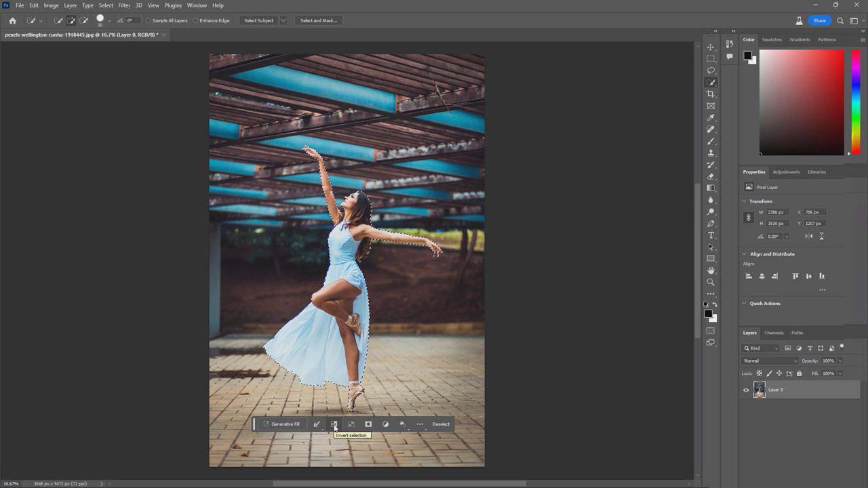Open the Select menu
Image resolution: width=868 pixels, height=488 pixels.
[105, 5]
